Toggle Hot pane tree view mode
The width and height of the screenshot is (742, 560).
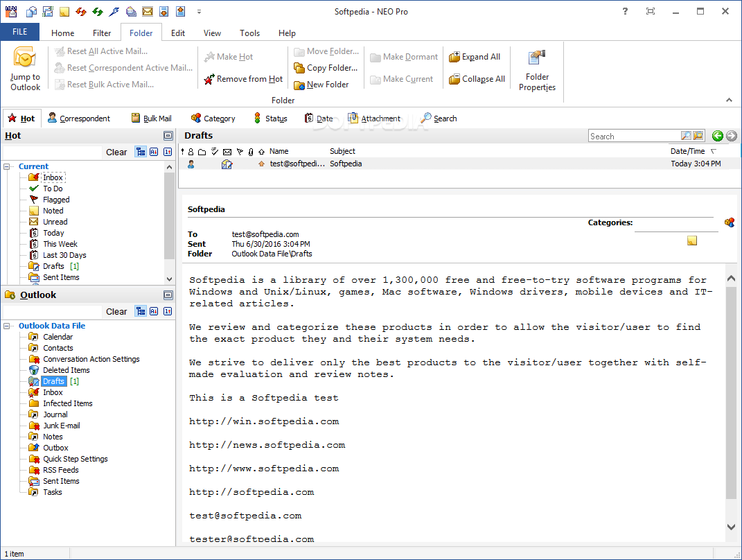pyautogui.click(x=141, y=152)
